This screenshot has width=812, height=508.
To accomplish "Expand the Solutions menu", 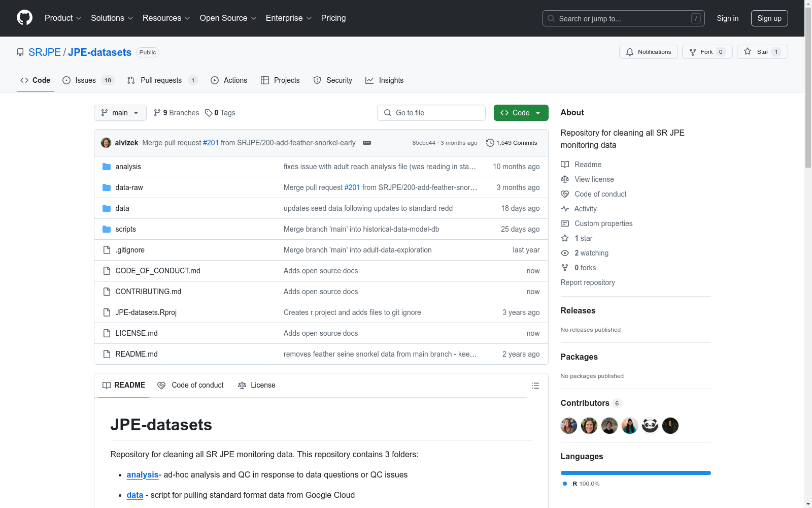I will click(x=112, y=18).
